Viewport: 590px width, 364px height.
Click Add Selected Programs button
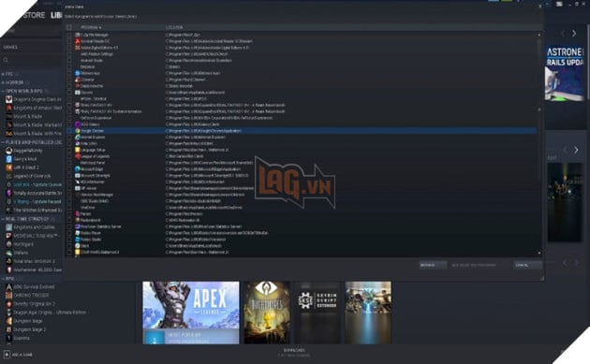point(479,265)
